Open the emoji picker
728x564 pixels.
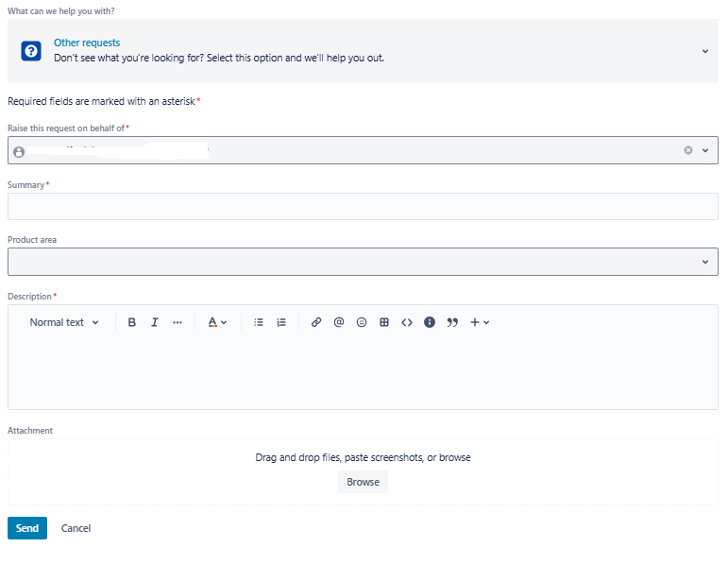362,322
